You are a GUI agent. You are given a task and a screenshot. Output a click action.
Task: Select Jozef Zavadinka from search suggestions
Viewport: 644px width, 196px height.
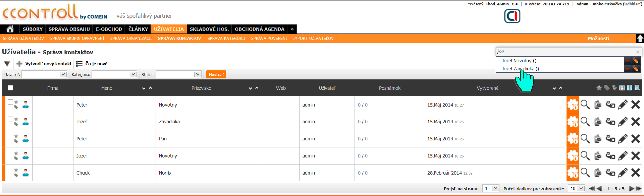pyautogui.click(x=520, y=69)
